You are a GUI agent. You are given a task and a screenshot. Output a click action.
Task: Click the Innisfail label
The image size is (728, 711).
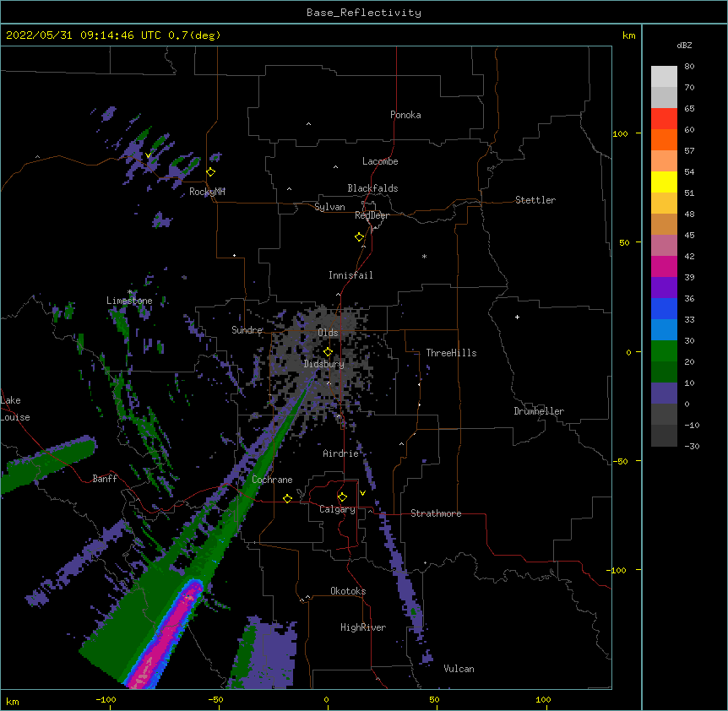350,275
